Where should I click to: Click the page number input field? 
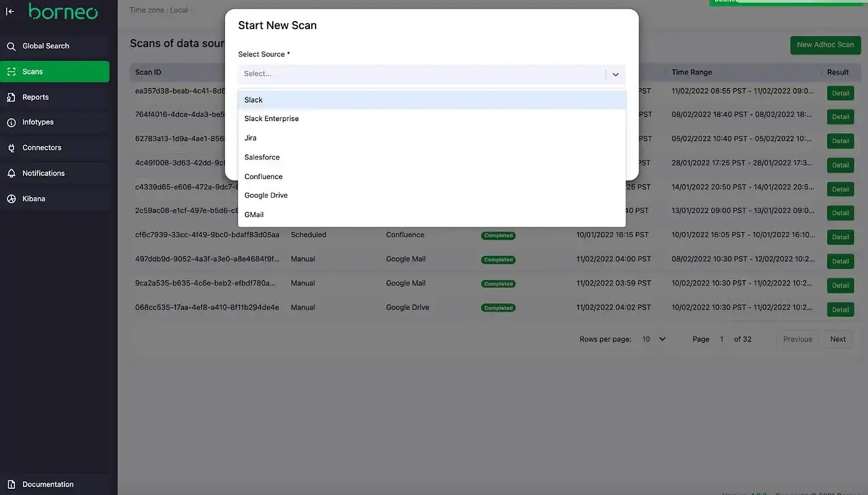point(722,339)
